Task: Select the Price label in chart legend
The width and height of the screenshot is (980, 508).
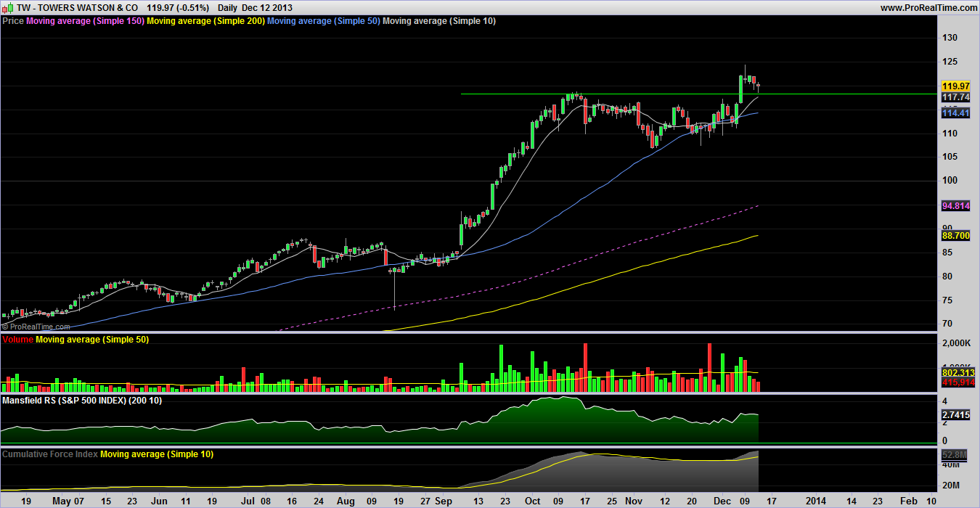Action: coord(13,21)
